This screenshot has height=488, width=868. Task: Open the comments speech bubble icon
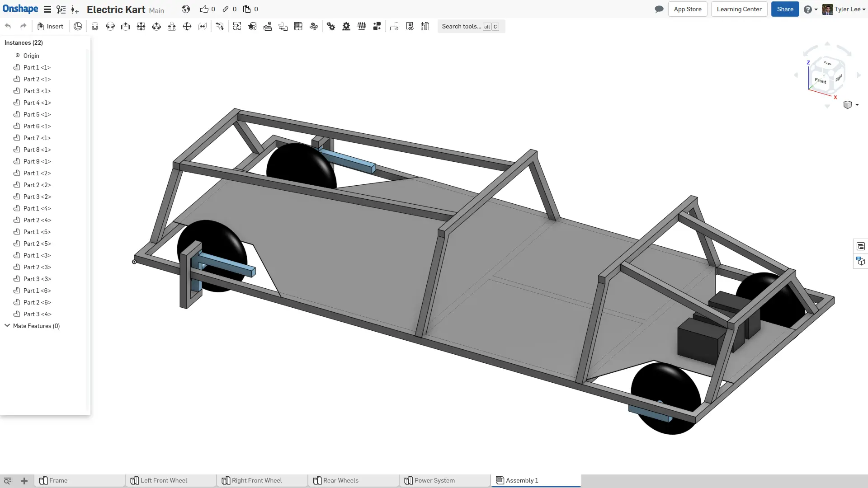[659, 9]
